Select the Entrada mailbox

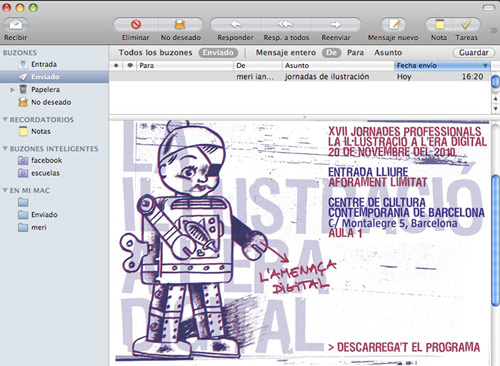[x=44, y=64]
